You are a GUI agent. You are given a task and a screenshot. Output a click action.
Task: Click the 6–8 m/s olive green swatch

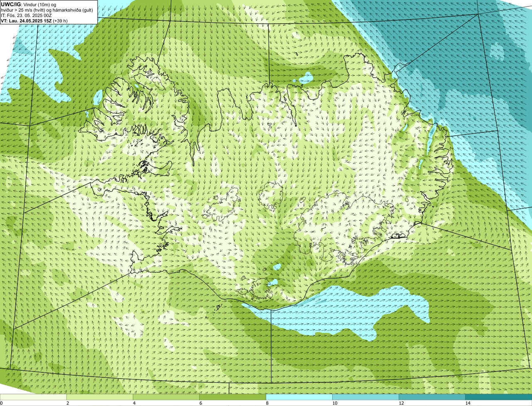pyautogui.click(x=233, y=397)
